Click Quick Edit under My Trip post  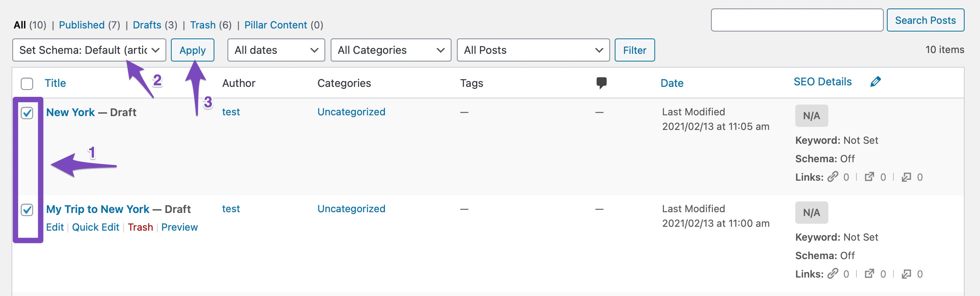(x=95, y=227)
